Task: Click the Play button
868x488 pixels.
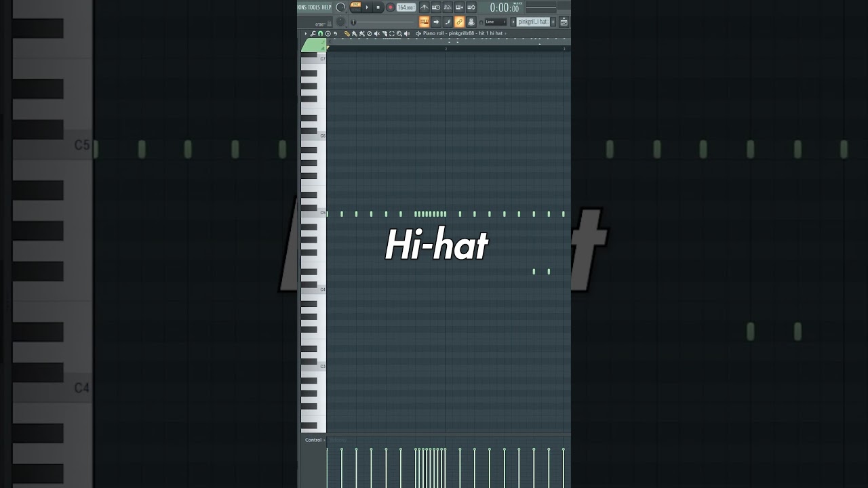Action: 368,7
